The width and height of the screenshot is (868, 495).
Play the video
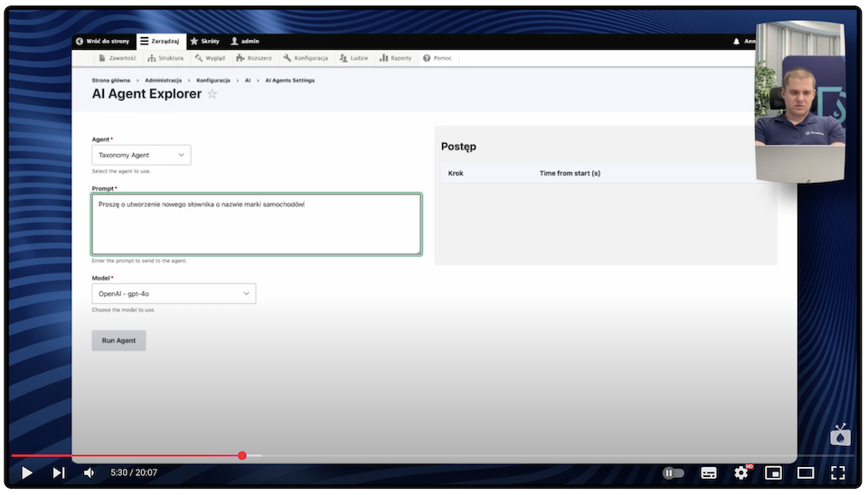click(26, 472)
